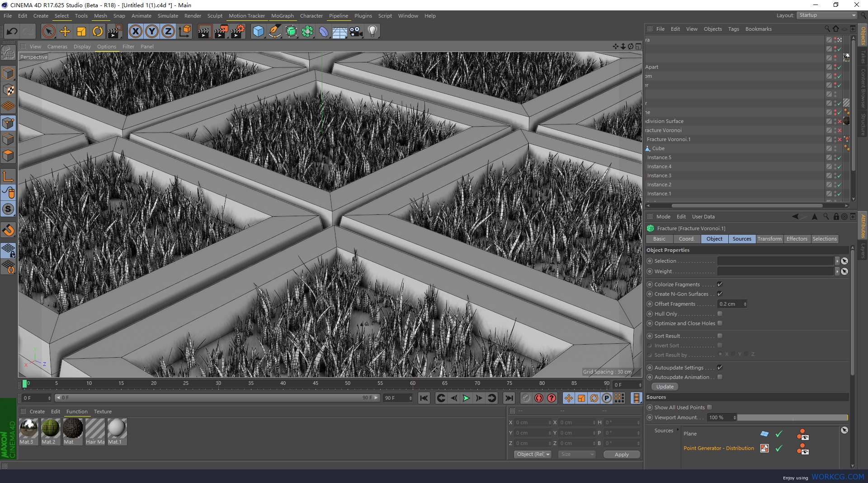Image resolution: width=868 pixels, height=483 pixels.
Task: Open the viewport Cameras menu
Action: click(x=57, y=46)
